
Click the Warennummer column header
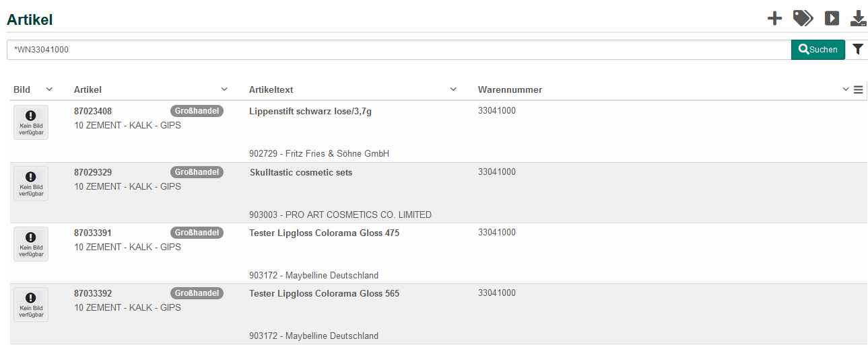pos(510,89)
